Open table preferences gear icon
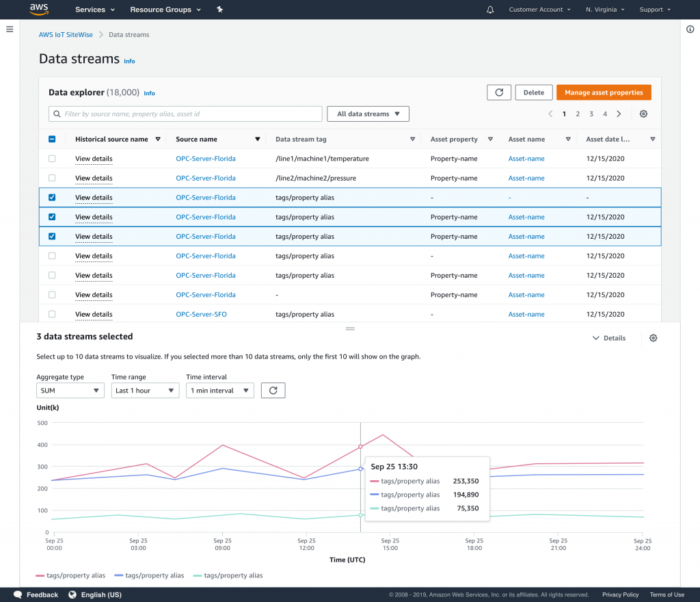 [x=643, y=114]
